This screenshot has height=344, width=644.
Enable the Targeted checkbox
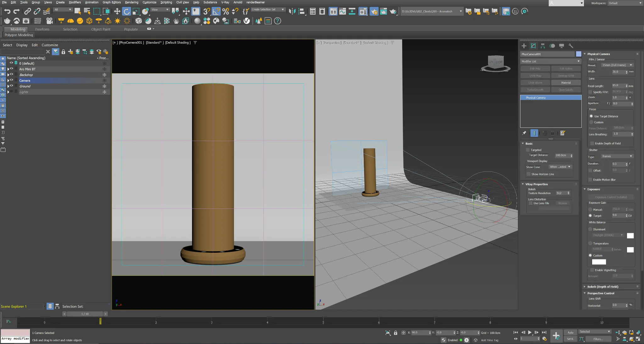[x=528, y=150]
